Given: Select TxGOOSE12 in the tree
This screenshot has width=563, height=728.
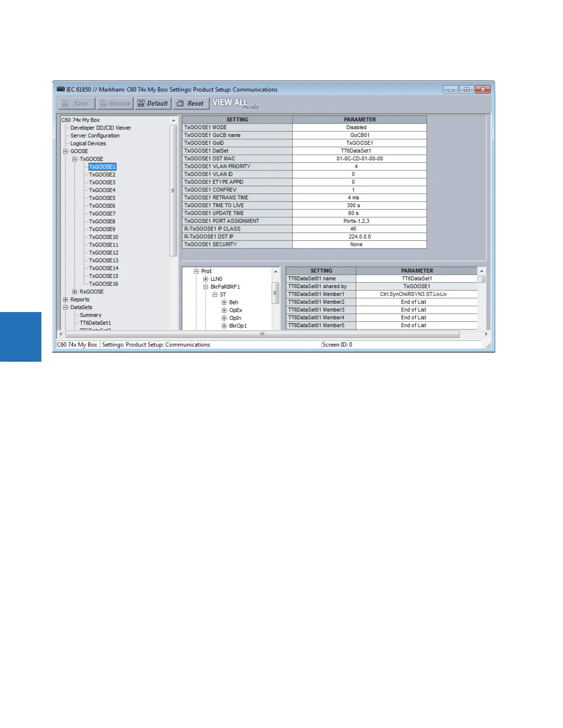Looking at the screenshot, I should tap(103, 253).
